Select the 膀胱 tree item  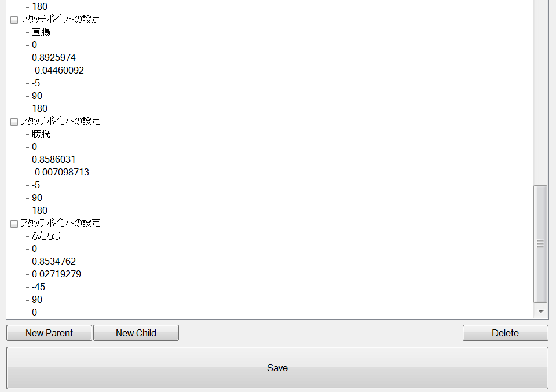point(41,134)
